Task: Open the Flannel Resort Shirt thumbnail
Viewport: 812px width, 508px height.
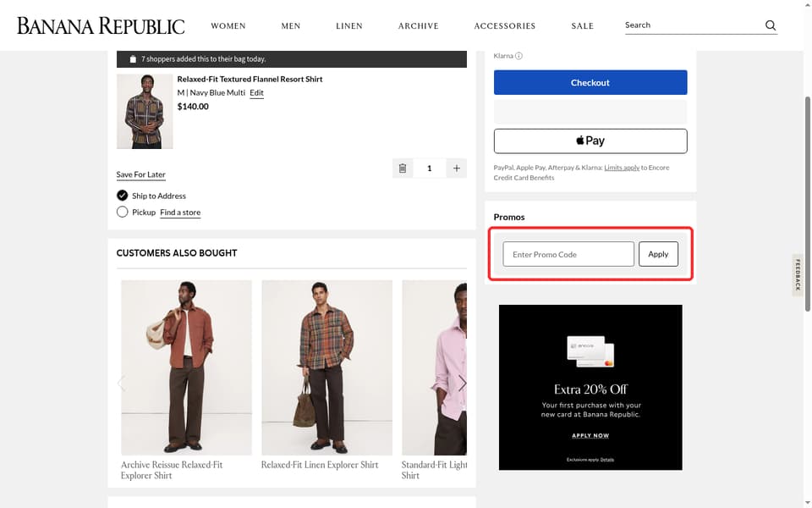Action: click(x=145, y=112)
